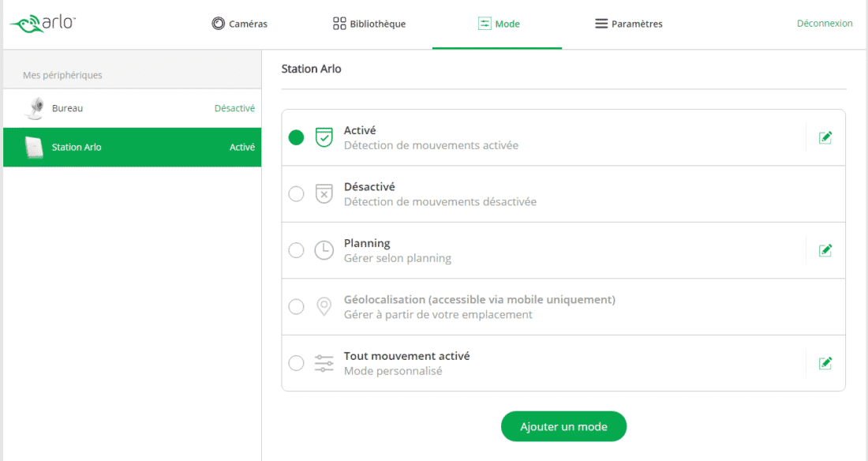
Task: Click the shield check icon for Activé
Action: point(324,137)
